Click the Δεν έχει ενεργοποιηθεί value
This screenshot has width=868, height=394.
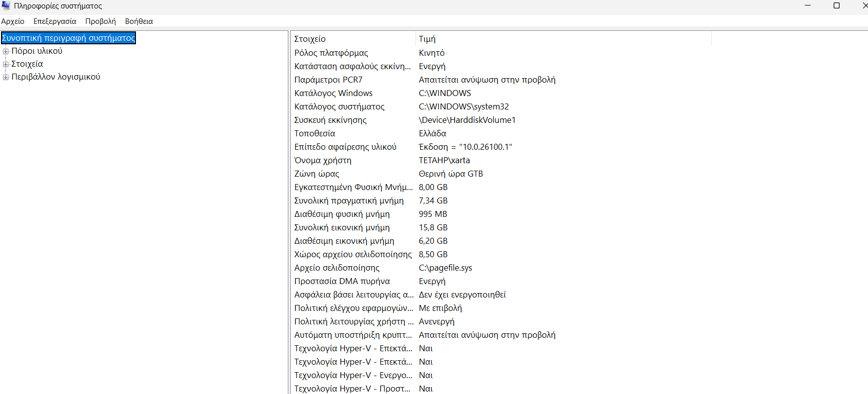coord(462,295)
